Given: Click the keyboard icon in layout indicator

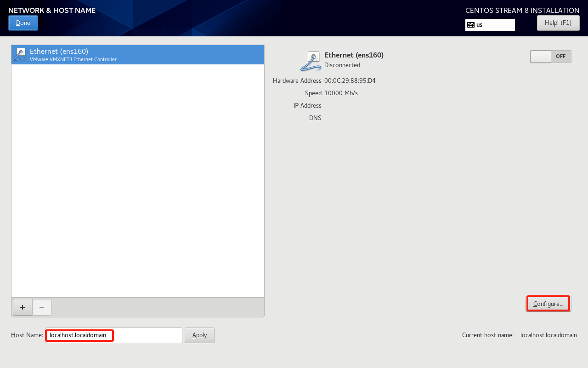Looking at the screenshot, I should tap(471, 25).
